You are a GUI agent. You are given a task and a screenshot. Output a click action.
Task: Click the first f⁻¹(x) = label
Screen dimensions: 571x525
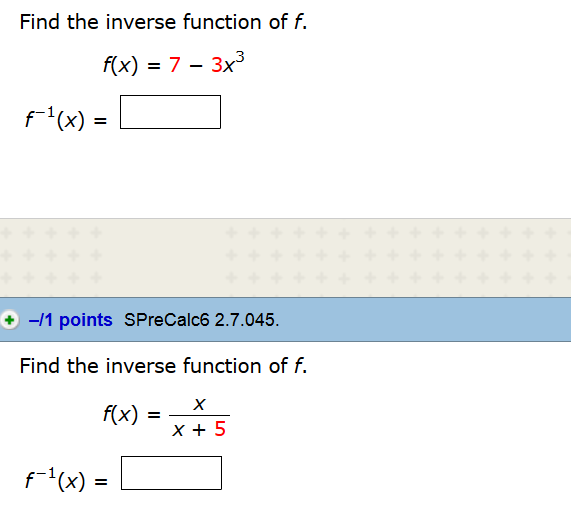(x=66, y=118)
